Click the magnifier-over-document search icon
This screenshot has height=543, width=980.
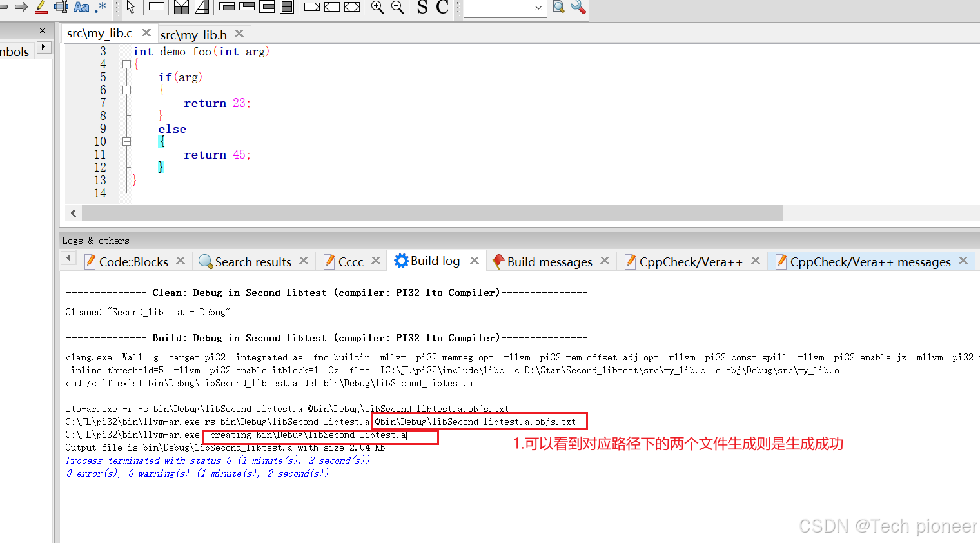pos(557,8)
